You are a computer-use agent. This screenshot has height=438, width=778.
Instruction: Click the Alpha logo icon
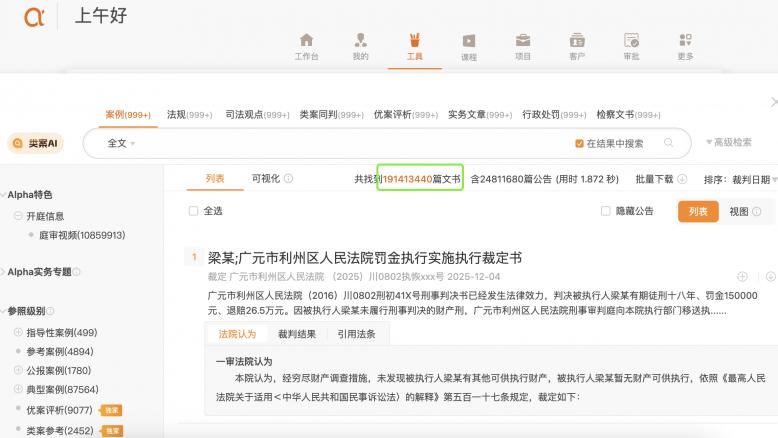[x=34, y=17]
